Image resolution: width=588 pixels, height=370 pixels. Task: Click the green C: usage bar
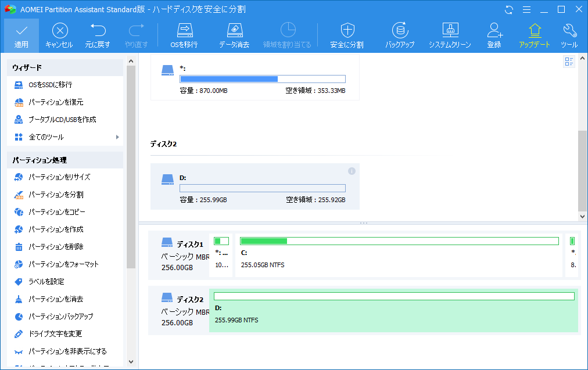(x=399, y=241)
